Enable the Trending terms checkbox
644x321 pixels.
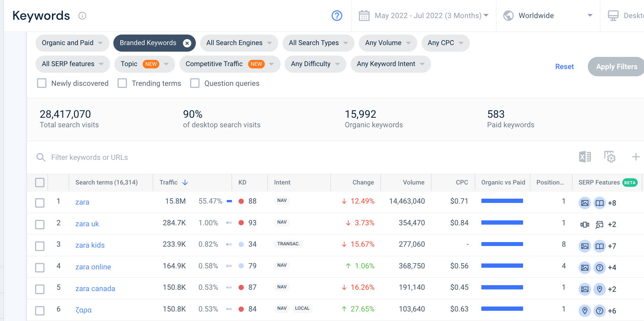[x=122, y=83]
